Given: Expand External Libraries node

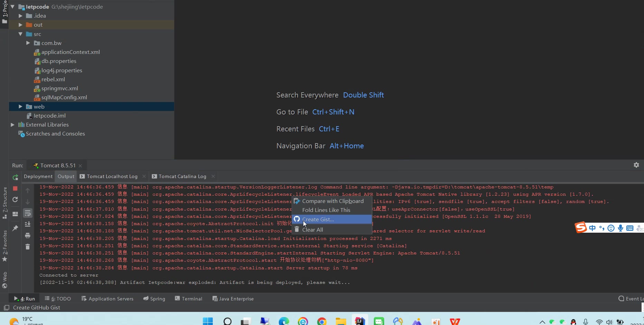Looking at the screenshot, I should point(12,124).
